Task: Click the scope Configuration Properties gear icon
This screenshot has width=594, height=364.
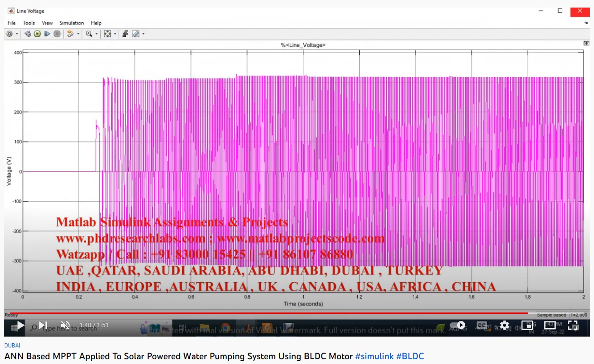Action: [9, 34]
